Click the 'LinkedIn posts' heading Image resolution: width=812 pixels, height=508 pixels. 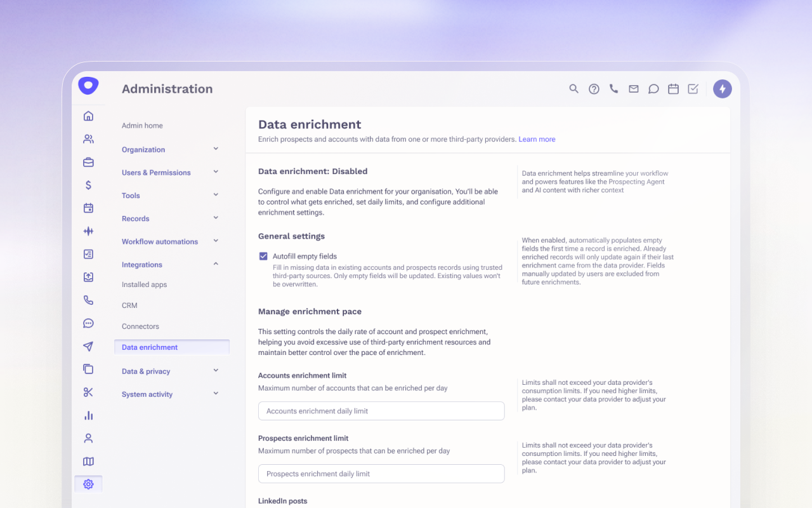[282, 501]
